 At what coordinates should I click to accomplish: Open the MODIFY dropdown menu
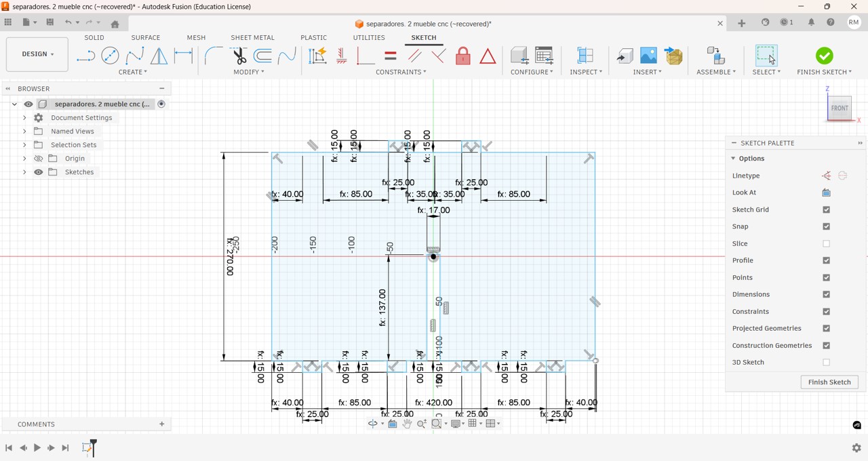click(x=249, y=72)
